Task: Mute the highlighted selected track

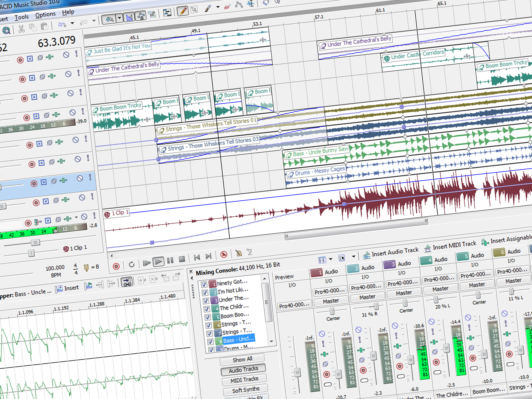Action: pos(80,178)
